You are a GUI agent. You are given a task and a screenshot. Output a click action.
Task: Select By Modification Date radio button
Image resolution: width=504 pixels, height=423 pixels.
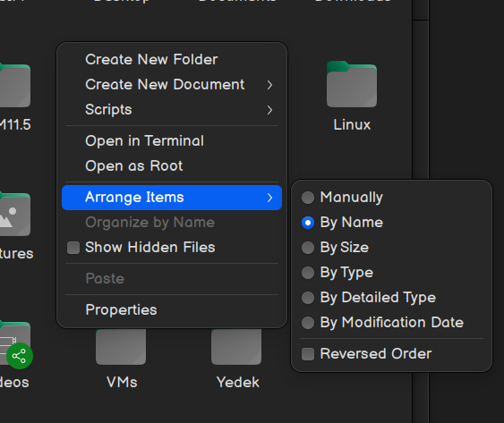pos(308,323)
